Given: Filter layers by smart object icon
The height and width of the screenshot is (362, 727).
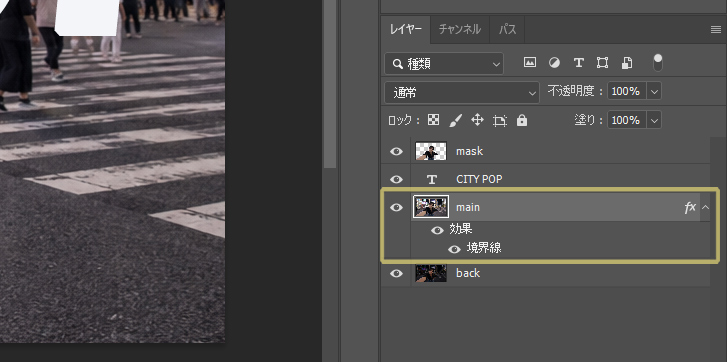Looking at the screenshot, I should pos(627,63).
